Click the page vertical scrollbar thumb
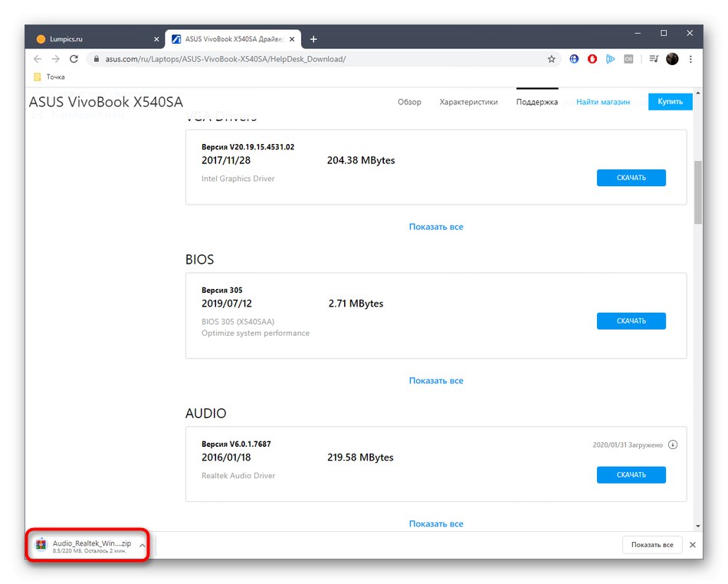This screenshot has width=728, height=584. (698, 192)
